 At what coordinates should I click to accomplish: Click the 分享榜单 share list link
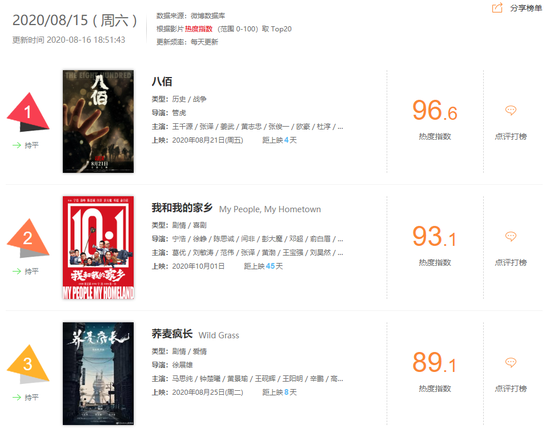point(526,8)
